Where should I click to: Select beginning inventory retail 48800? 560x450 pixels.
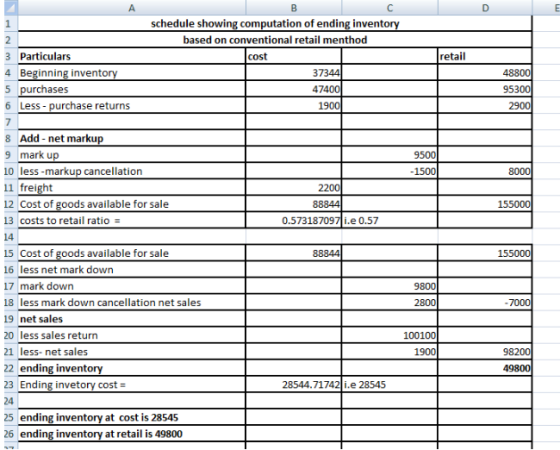coord(485,72)
